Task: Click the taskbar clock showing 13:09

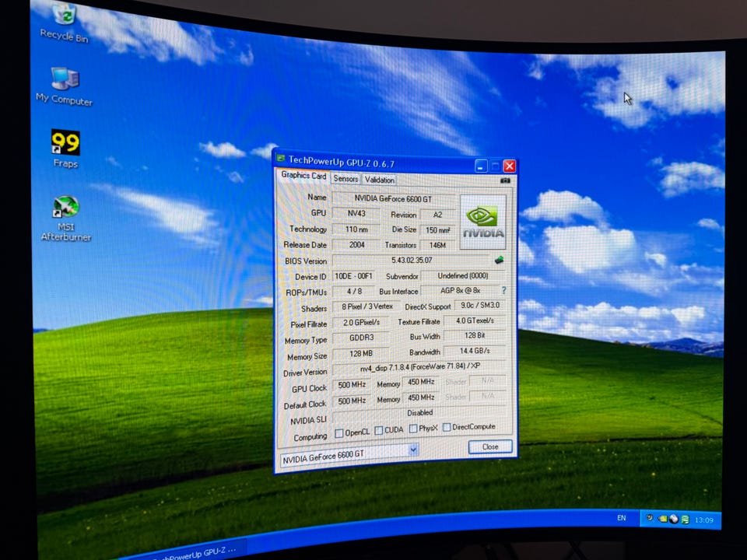Action: (703, 520)
